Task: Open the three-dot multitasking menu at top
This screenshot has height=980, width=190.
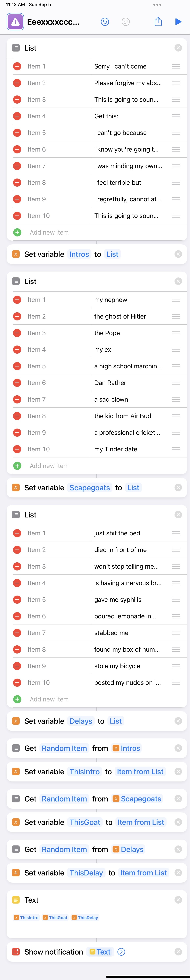Action: coord(157,5)
